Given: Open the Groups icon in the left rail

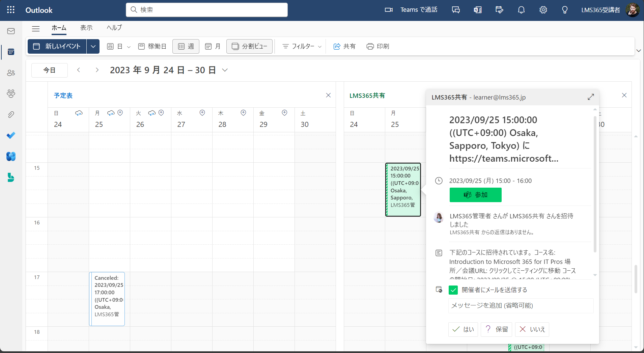Looking at the screenshot, I should [x=11, y=93].
